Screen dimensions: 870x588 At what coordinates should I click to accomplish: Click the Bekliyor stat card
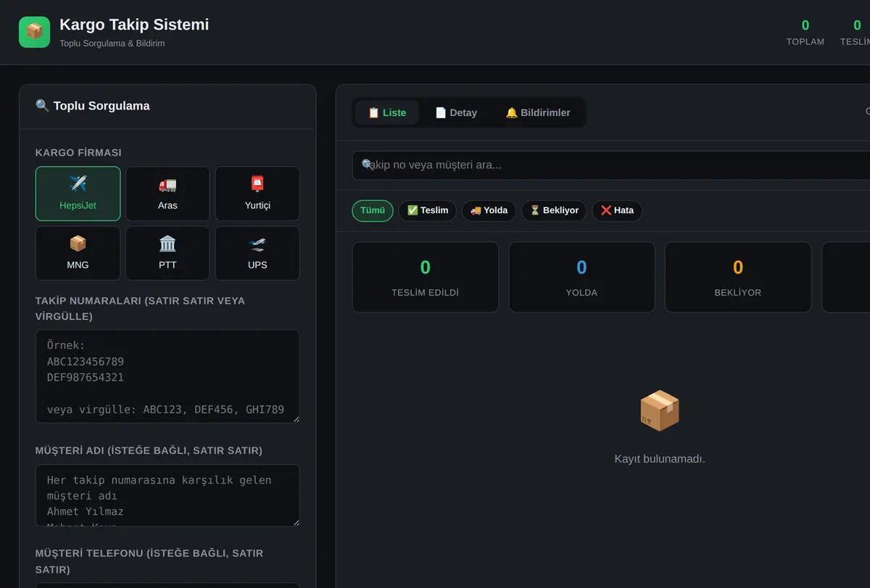(738, 277)
